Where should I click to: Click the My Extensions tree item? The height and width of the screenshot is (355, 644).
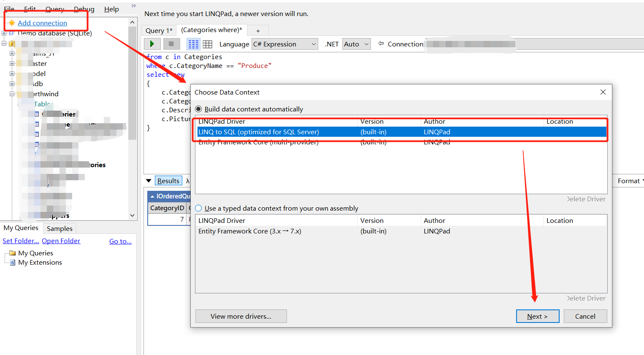pos(40,262)
